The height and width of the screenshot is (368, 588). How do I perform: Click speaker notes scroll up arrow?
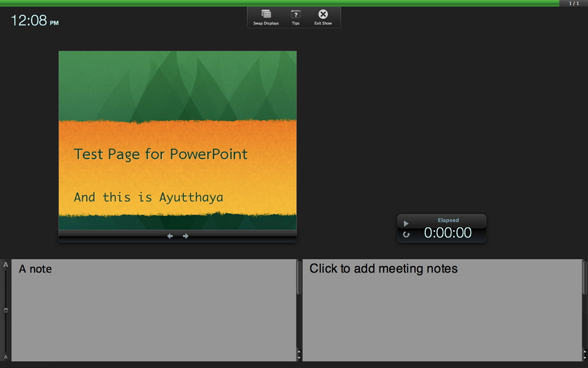tap(299, 352)
